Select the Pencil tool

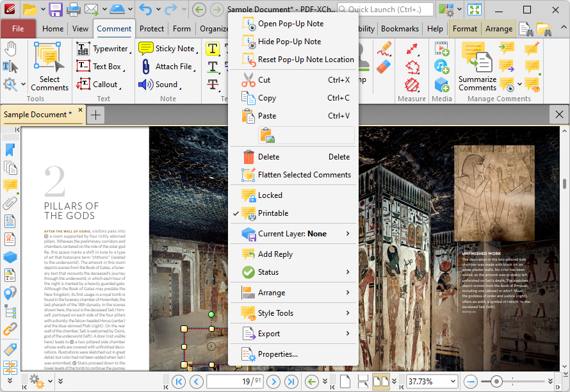[384, 49]
